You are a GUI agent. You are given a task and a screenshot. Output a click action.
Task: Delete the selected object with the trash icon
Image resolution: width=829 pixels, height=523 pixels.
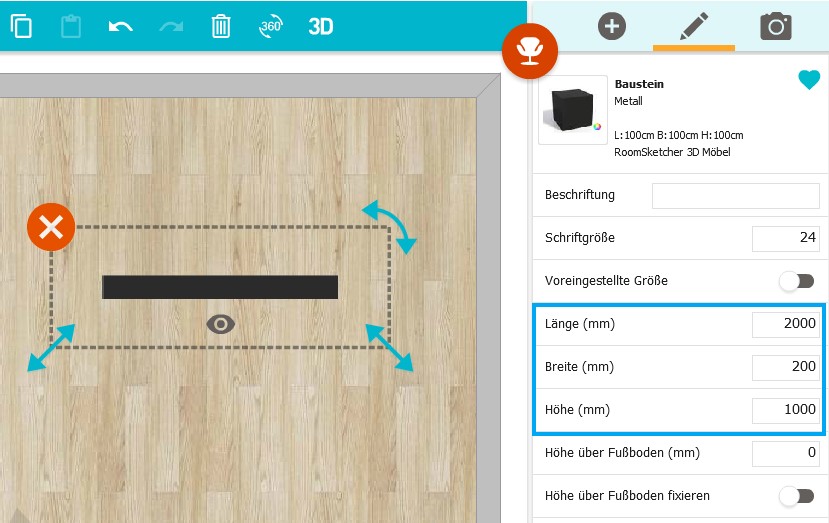(x=221, y=26)
